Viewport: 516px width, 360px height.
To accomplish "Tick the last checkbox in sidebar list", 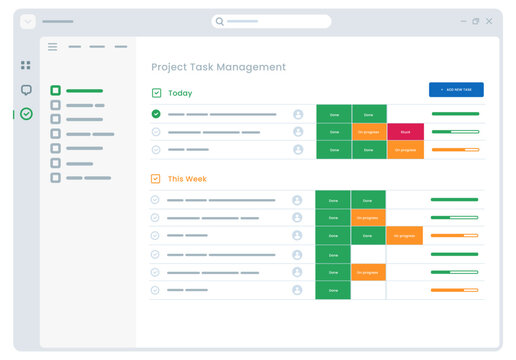I will [56, 178].
